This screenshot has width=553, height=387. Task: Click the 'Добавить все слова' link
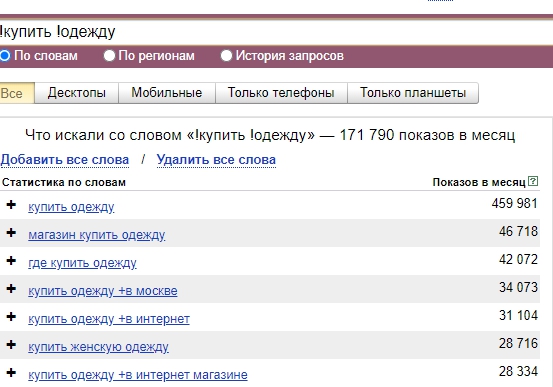click(65, 160)
